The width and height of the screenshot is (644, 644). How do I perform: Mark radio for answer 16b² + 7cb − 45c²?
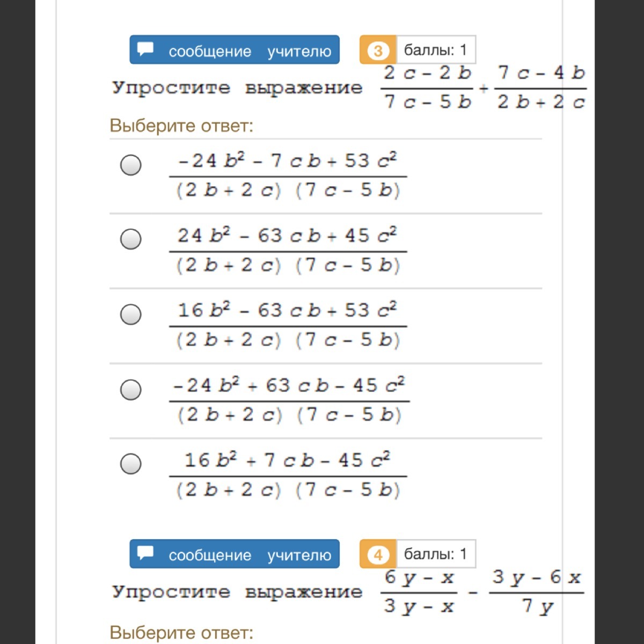tap(131, 463)
